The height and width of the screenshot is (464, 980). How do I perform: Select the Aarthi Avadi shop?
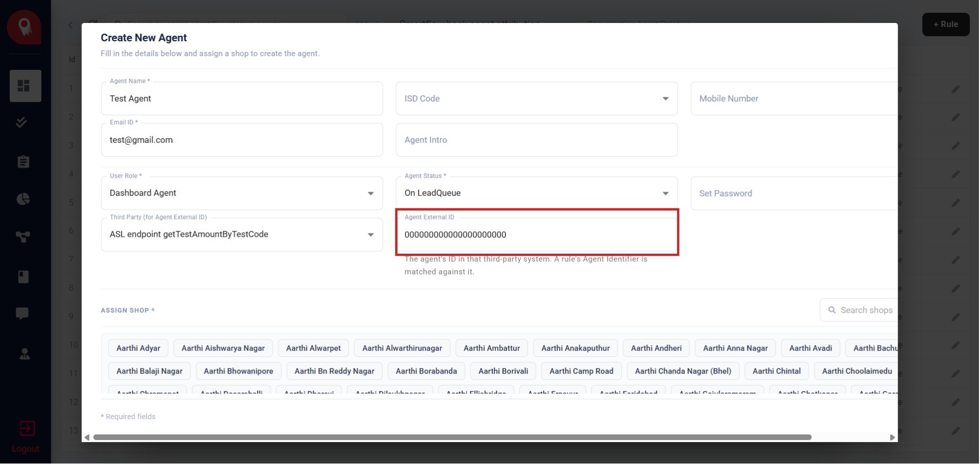pyautogui.click(x=810, y=348)
